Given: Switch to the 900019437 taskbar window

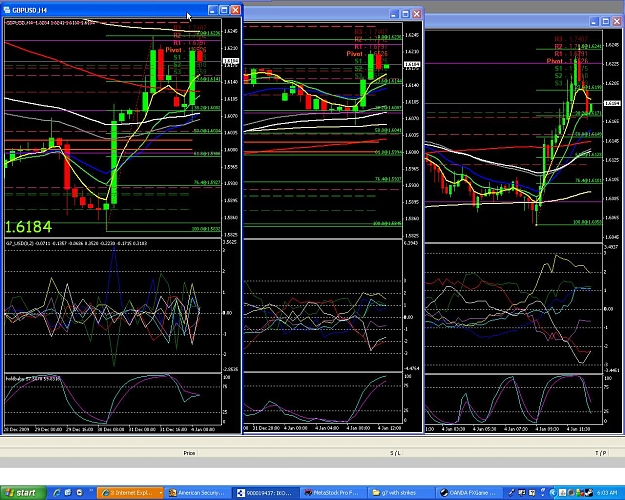Looking at the screenshot, I should click(x=265, y=493).
